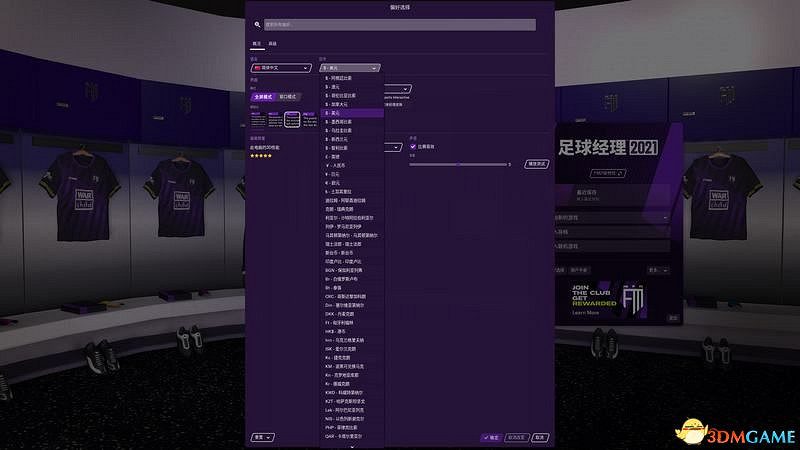
Task: Collapse the currency dropdown showing $ - 美元
Action: coord(350,68)
